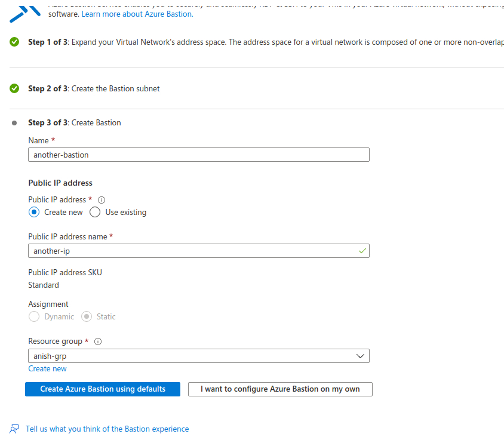Choose I want to configure Azure Bastion on my own

point(279,389)
